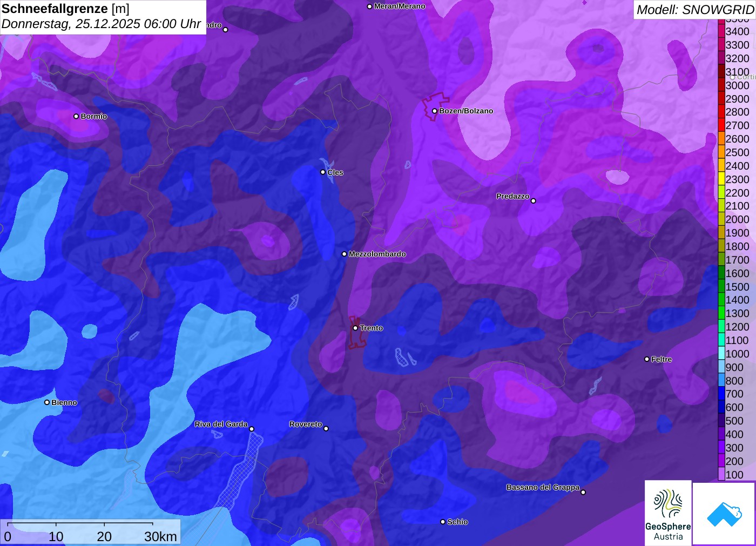The width and height of the screenshot is (756, 546).
Task: Click the Modell: SNOWGRID label
Action: click(x=695, y=10)
